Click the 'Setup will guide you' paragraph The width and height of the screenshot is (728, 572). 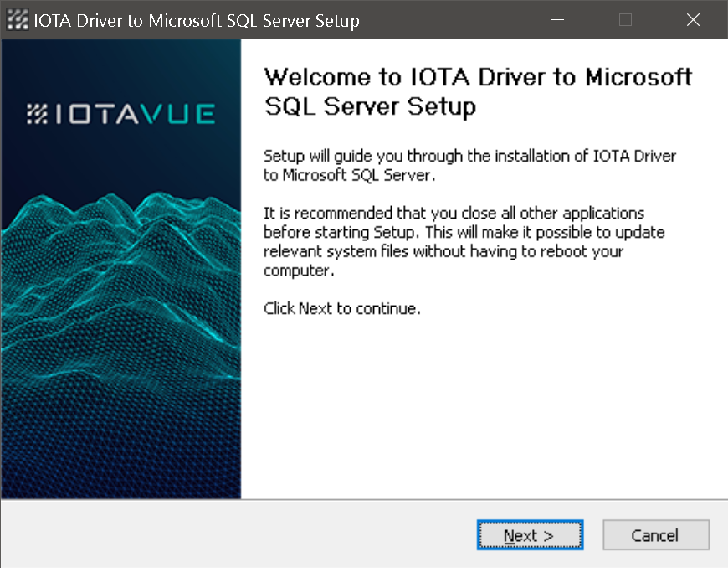469,166
